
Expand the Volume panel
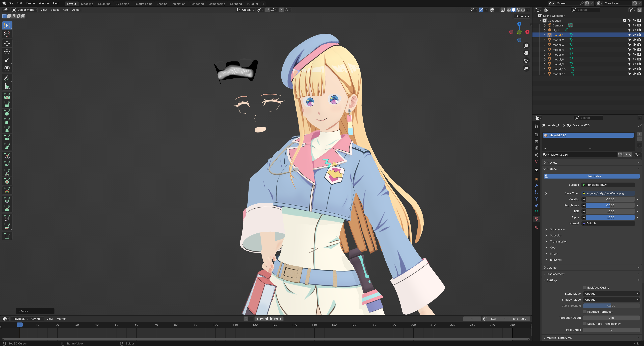[x=551, y=268]
